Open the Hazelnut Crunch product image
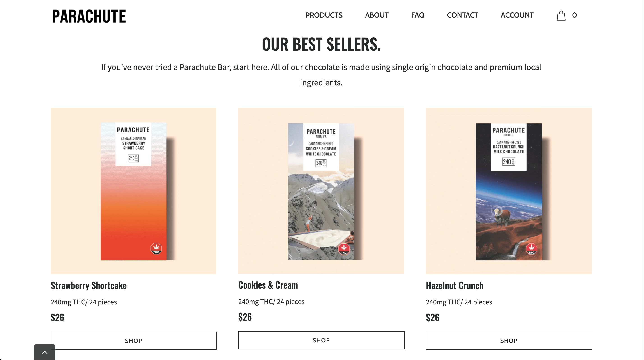Screen dimensions: 644x360 coord(509,191)
